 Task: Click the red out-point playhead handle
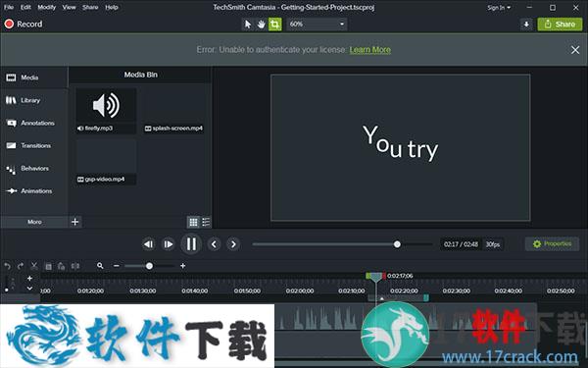(x=384, y=276)
